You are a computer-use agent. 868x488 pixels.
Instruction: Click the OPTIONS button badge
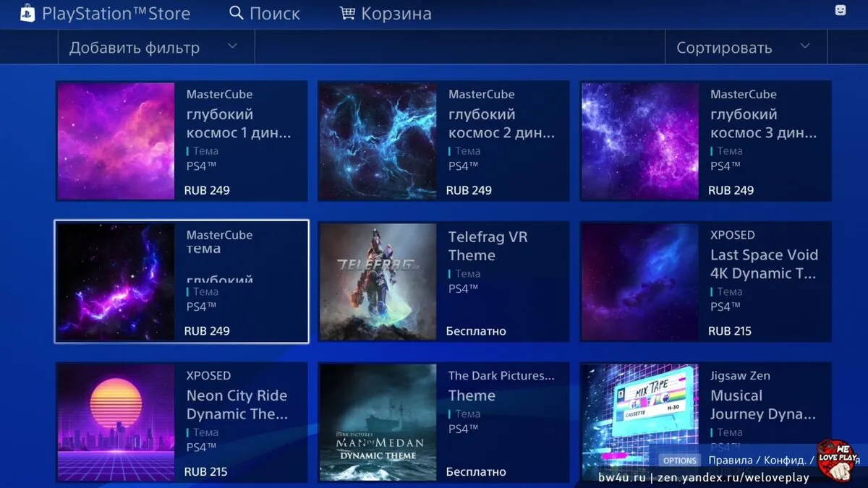coord(679,461)
